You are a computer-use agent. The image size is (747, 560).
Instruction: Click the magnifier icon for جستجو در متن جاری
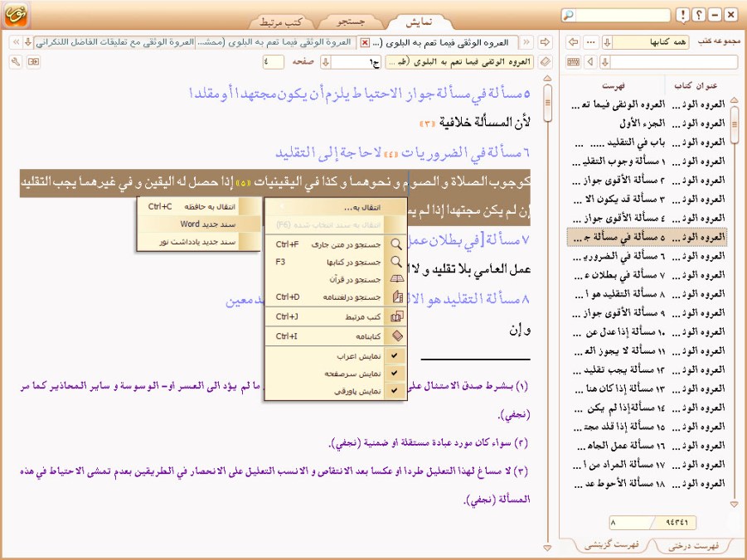coord(396,244)
